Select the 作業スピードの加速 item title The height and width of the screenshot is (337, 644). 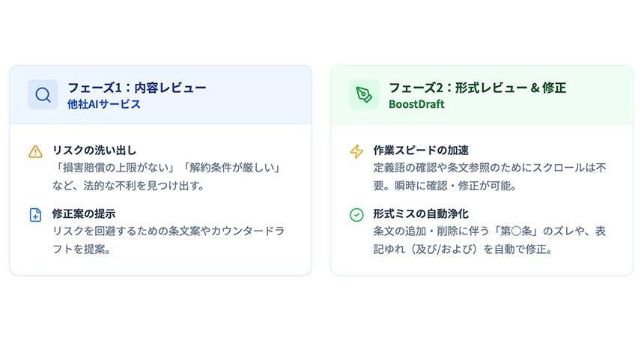[x=421, y=150]
